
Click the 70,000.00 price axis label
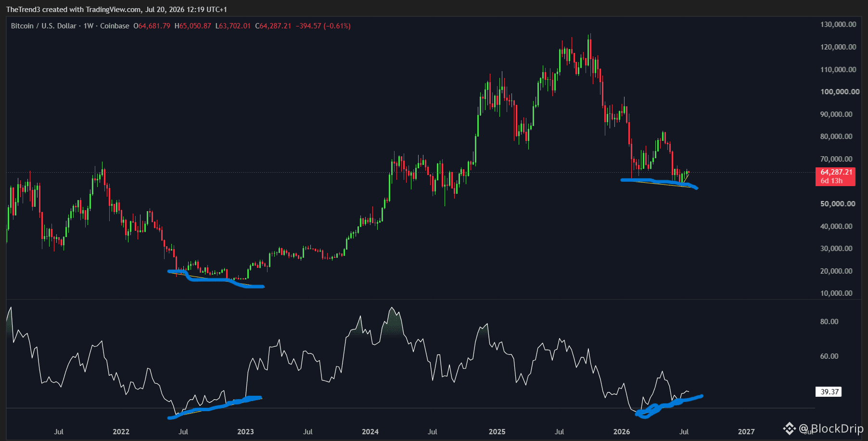[836, 159]
